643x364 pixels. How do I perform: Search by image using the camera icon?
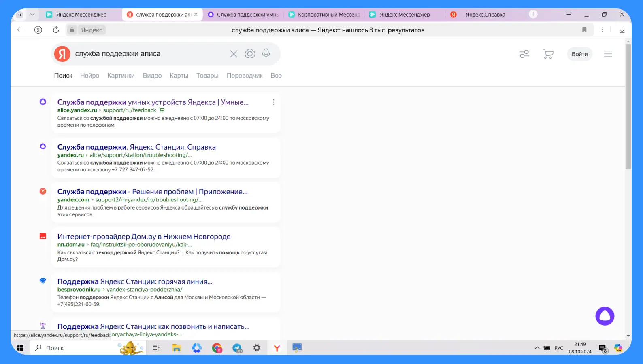(250, 54)
